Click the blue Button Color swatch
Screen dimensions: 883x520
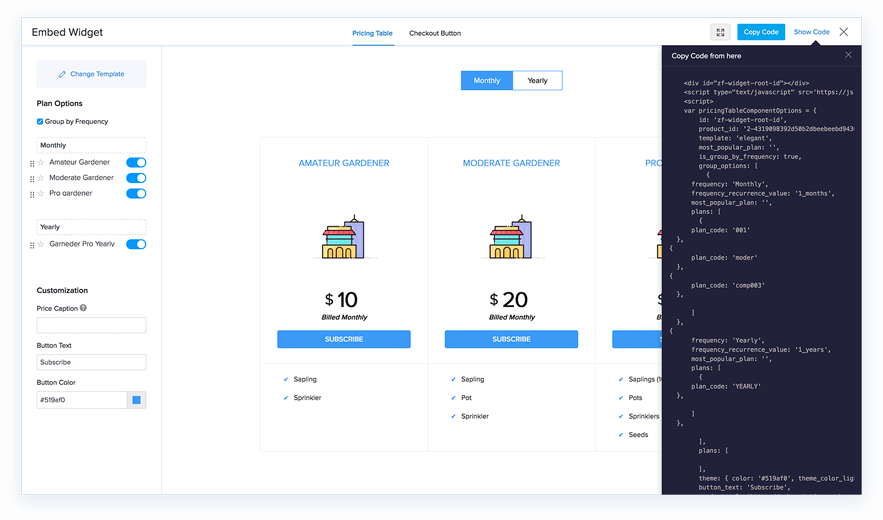tap(136, 400)
